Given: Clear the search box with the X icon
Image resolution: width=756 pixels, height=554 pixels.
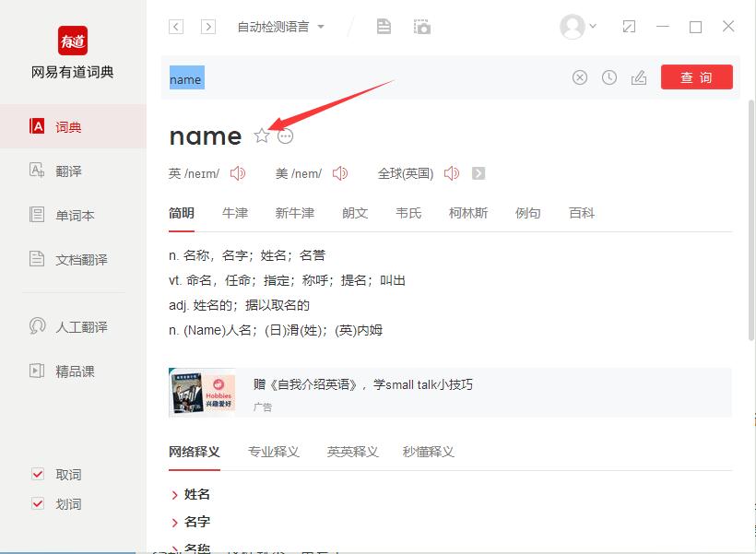Looking at the screenshot, I should pyautogui.click(x=580, y=77).
